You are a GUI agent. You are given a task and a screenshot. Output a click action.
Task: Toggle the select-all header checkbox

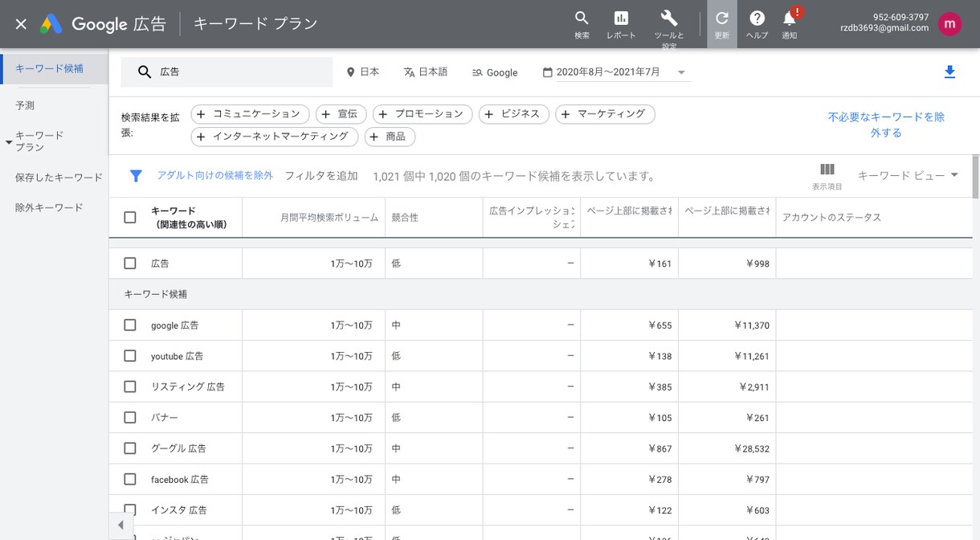130,217
